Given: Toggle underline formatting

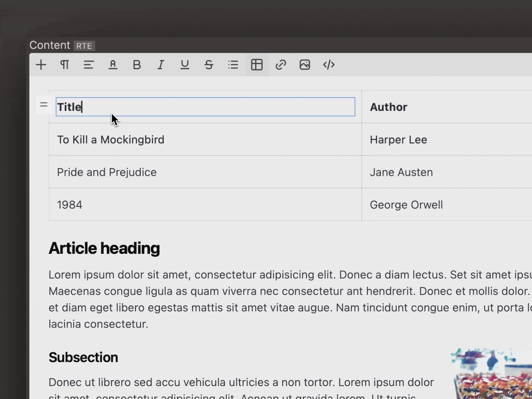Looking at the screenshot, I should [x=185, y=65].
